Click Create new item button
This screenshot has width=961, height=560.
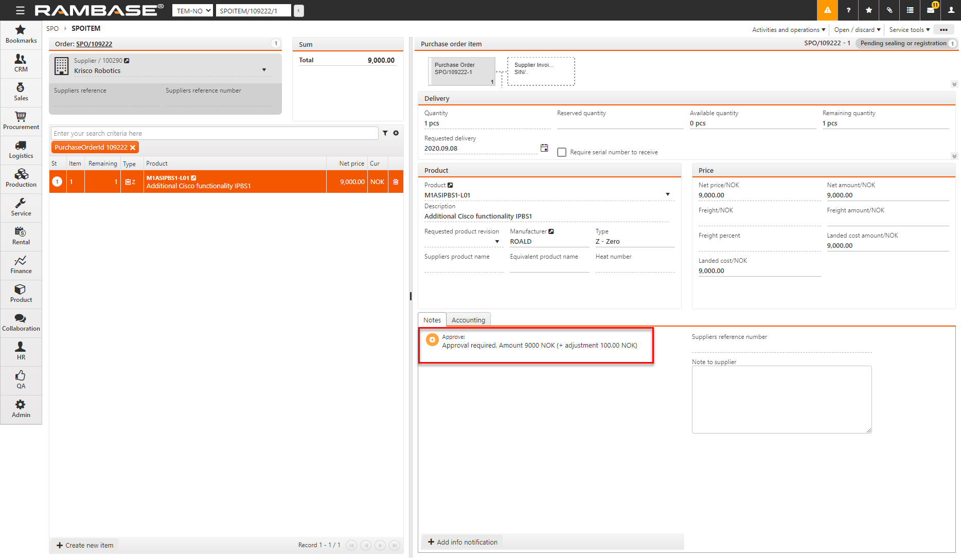coord(85,545)
